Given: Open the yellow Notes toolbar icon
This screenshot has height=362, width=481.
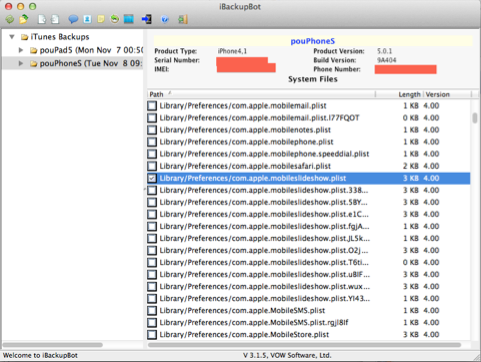Looking at the screenshot, I should click(101, 19).
